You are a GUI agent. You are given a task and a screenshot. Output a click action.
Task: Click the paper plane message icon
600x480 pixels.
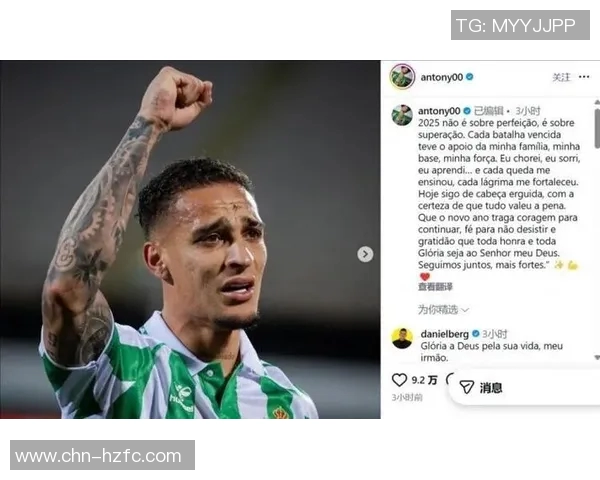[466, 387]
